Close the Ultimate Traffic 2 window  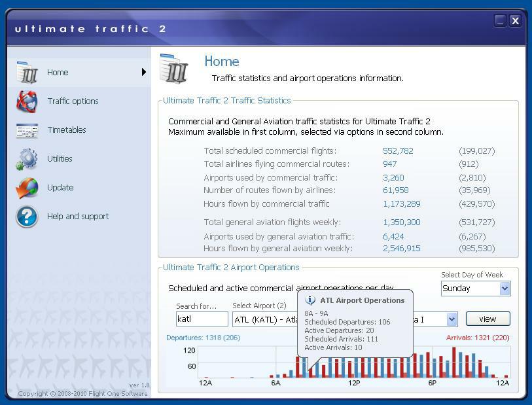[515, 21]
